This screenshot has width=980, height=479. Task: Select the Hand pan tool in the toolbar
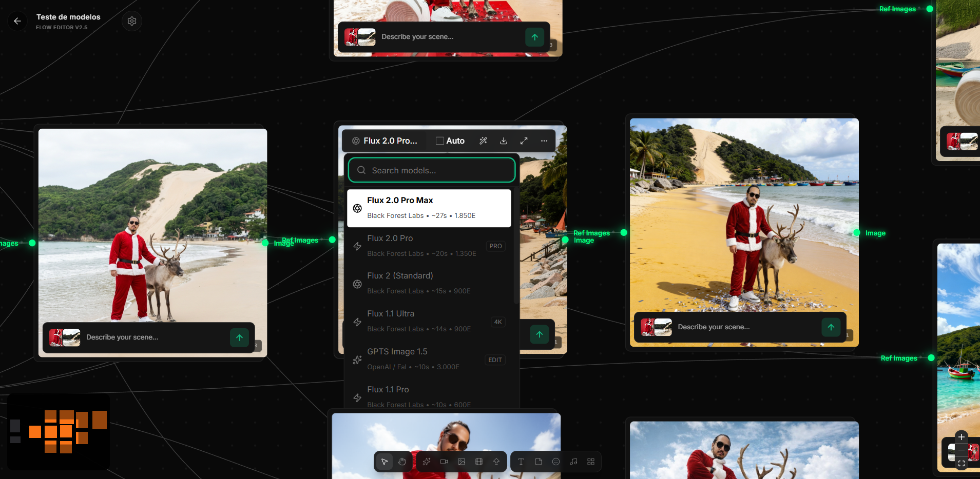click(x=402, y=461)
